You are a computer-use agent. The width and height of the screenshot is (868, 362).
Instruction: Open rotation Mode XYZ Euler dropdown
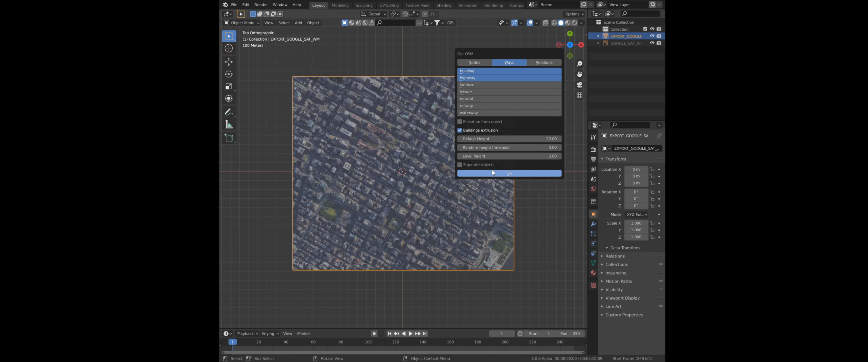click(637, 214)
